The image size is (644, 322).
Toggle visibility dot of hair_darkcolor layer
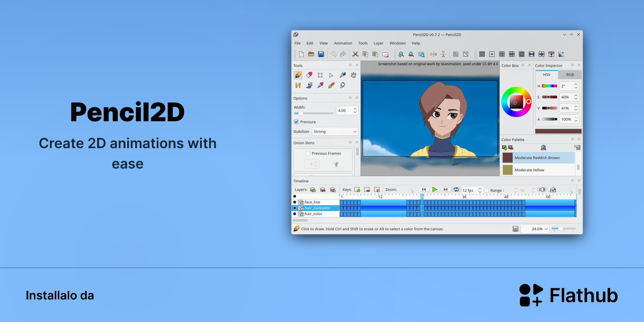pos(295,208)
